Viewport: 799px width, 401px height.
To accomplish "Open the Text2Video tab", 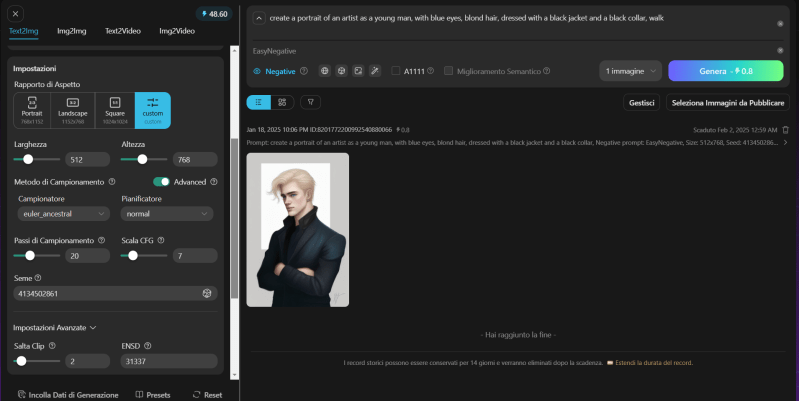I will [x=124, y=31].
